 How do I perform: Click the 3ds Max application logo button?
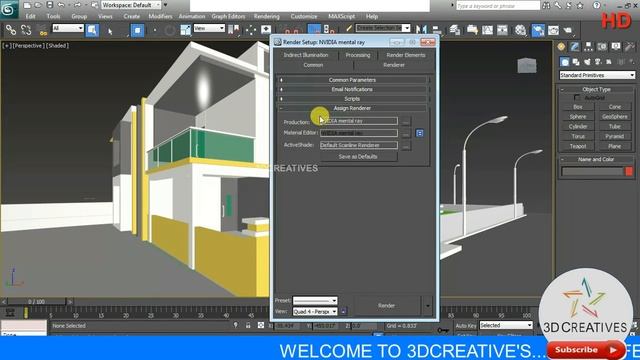pyautogui.click(x=8, y=9)
